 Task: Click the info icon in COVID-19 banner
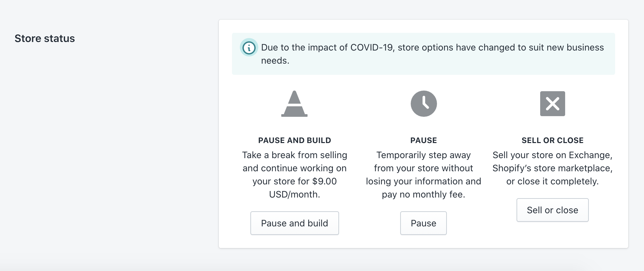click(x=249, y=48)
